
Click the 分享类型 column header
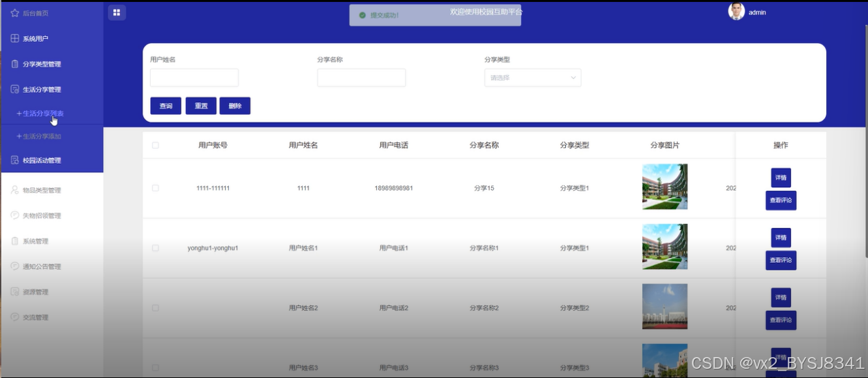coord(575,146)
